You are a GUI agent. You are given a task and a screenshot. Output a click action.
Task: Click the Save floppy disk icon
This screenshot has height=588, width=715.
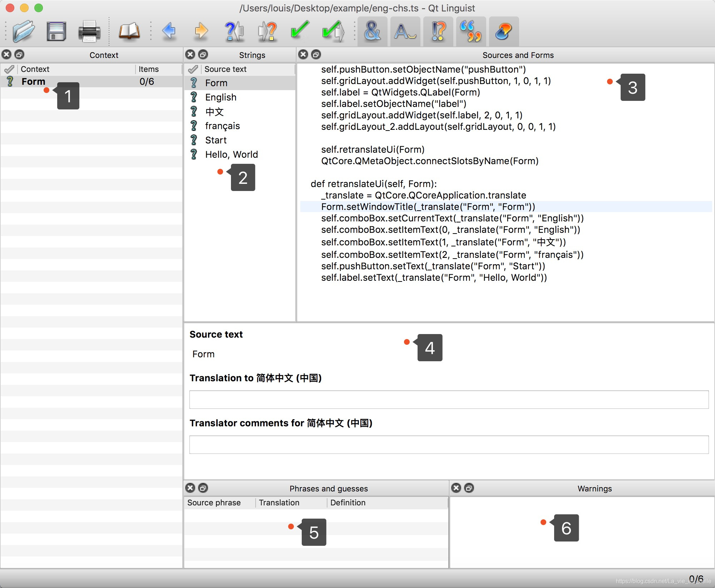point(56,31)
